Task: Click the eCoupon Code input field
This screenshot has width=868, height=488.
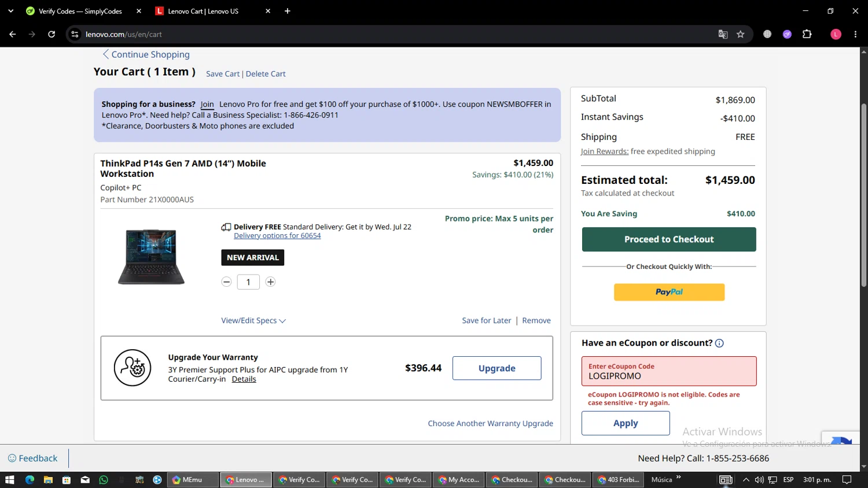Action: (669, 371)
